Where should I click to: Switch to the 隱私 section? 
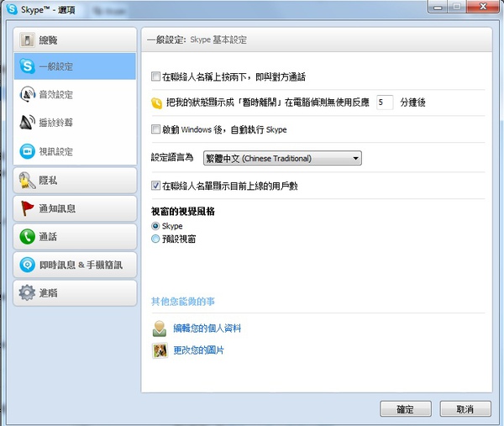pyautogui.click(x=75, y=181)
